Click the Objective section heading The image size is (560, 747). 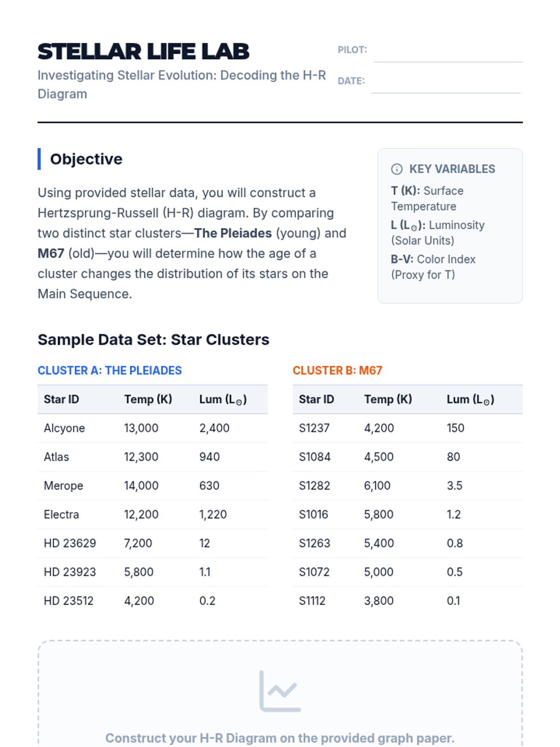pos(86,159)
